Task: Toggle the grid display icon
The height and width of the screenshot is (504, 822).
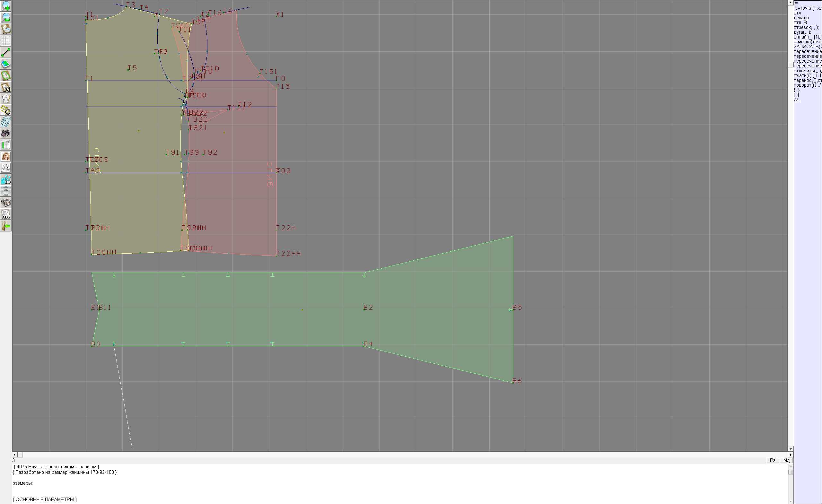Action: [6, 41]
